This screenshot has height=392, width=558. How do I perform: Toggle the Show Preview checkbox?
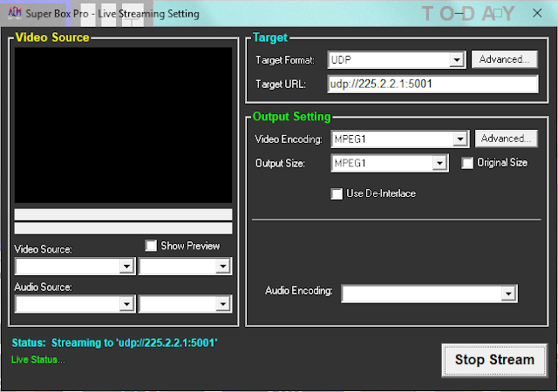point(151,246)
